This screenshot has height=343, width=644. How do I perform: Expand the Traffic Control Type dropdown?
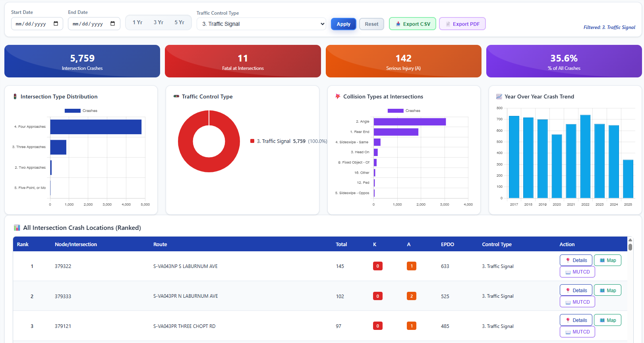click(x=261, y=24)
